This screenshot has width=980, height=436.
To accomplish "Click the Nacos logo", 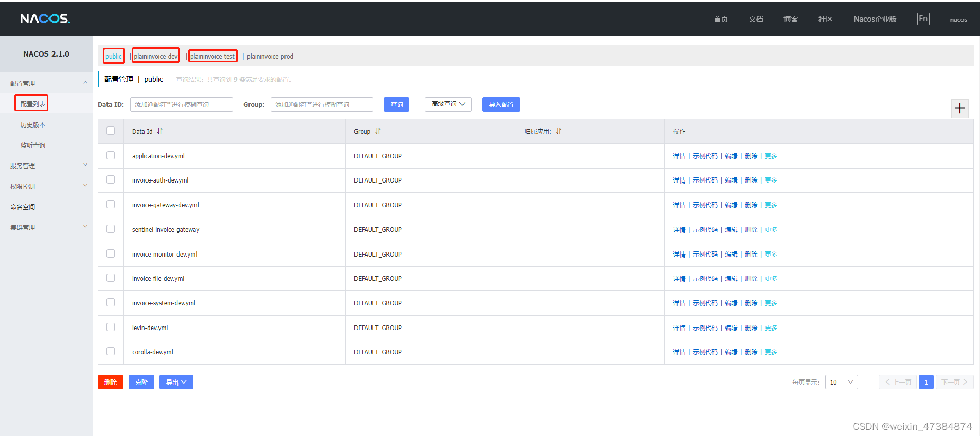I will 45,19.
